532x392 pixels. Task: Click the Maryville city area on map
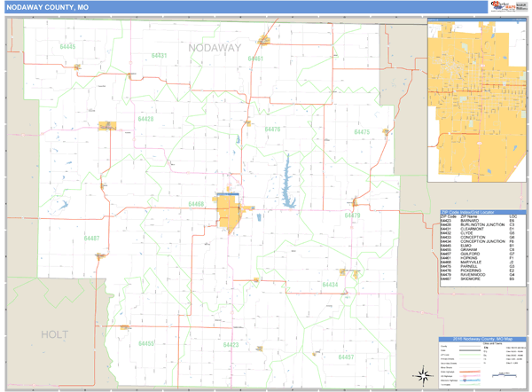(x=230, y=213)
